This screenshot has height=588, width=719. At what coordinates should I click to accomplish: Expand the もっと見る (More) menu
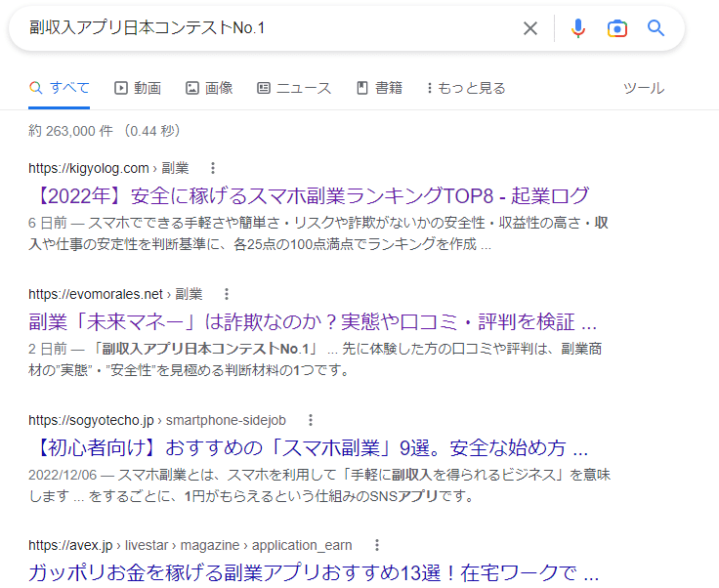tap(466, 88)
